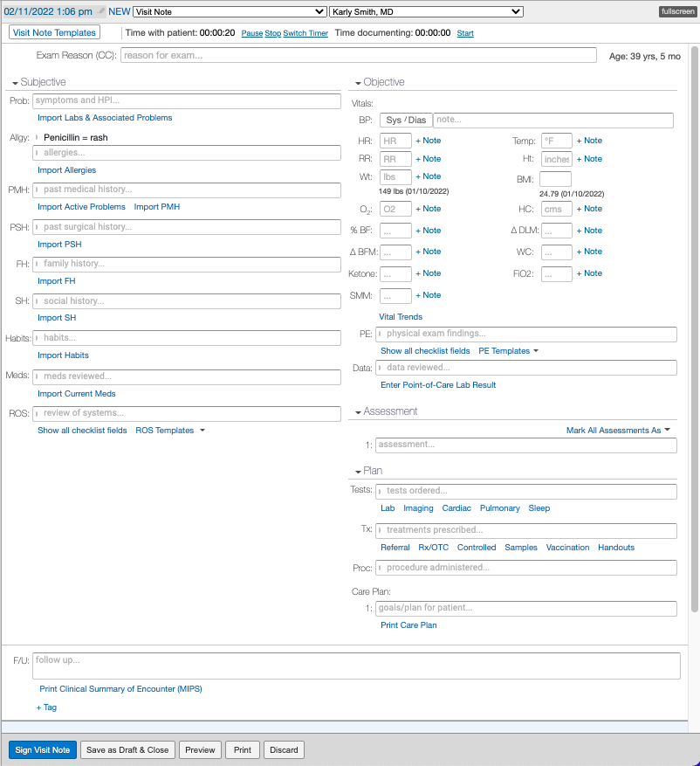Add a note for Temp
This screenshot has width=700, height=766.
click(x=589, y=141)
